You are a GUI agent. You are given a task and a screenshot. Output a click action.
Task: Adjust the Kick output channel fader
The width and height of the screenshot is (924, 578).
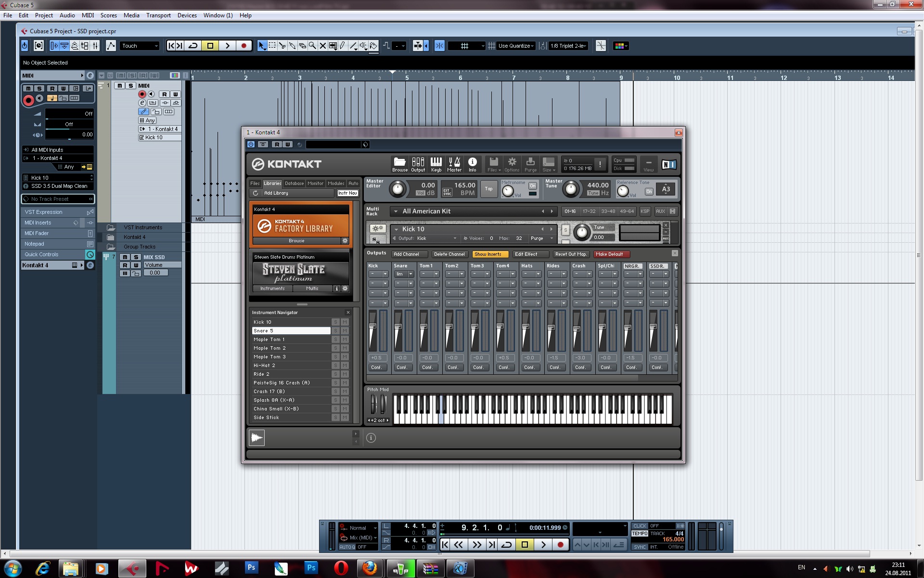pyautogui.click(x=372, y=327)
